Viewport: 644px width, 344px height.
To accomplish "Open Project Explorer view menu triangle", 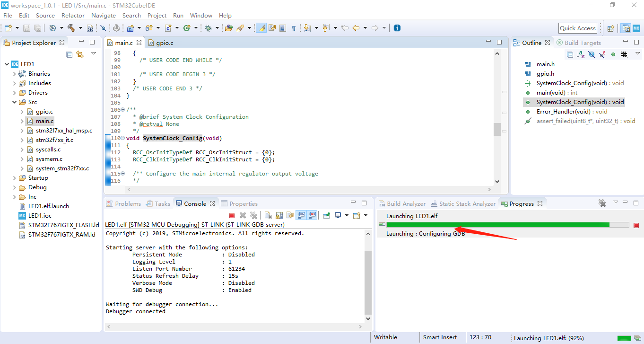I will (x=94, y=53).
